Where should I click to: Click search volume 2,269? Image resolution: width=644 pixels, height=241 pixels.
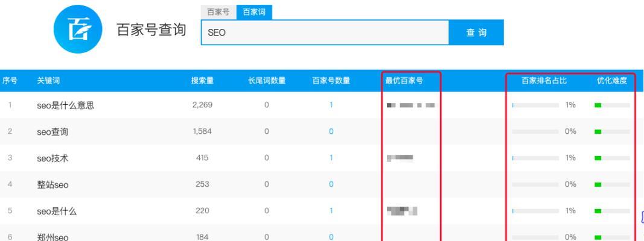coord(202,105)
